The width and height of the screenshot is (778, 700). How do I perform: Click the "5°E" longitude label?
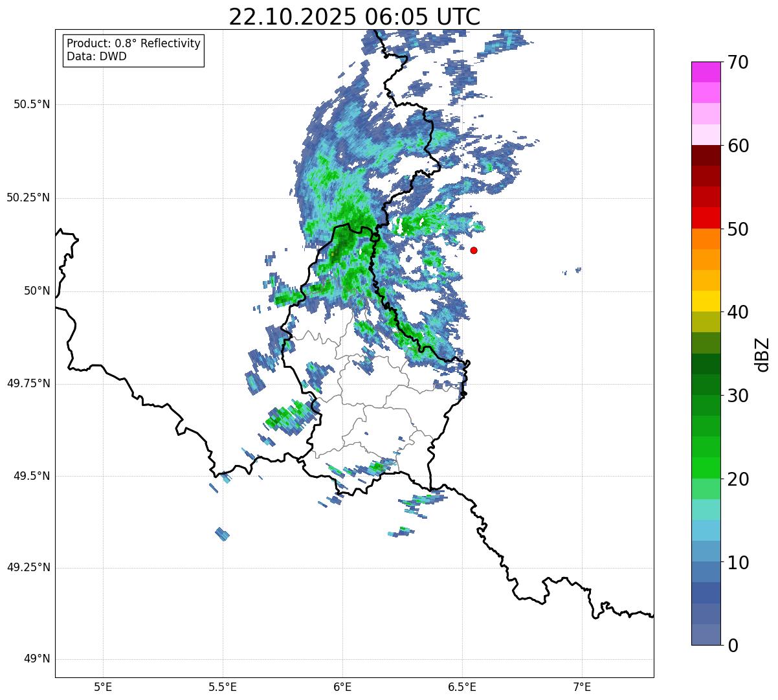tap(103, 687)
